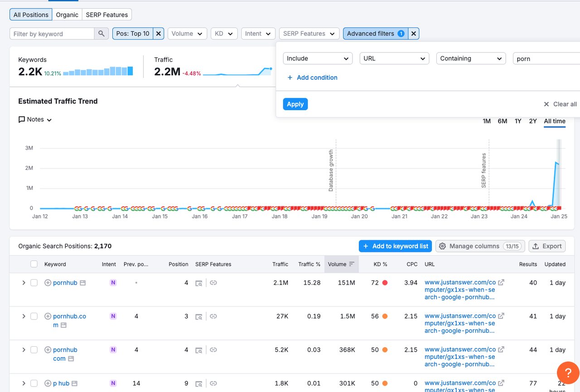The width and height of the screenshot is (580, 392).
Task: Remove the Pos: Top 10 filter
Action: pyautogui.click(x=158, y=34)
